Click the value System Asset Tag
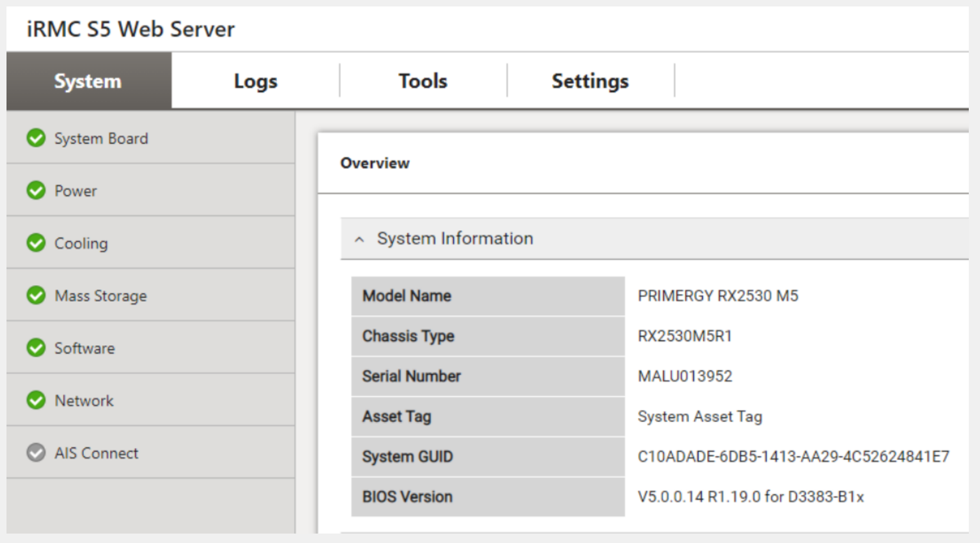This screenshot has height=543, width=980. pyautogui.click(x=700, y=417)
